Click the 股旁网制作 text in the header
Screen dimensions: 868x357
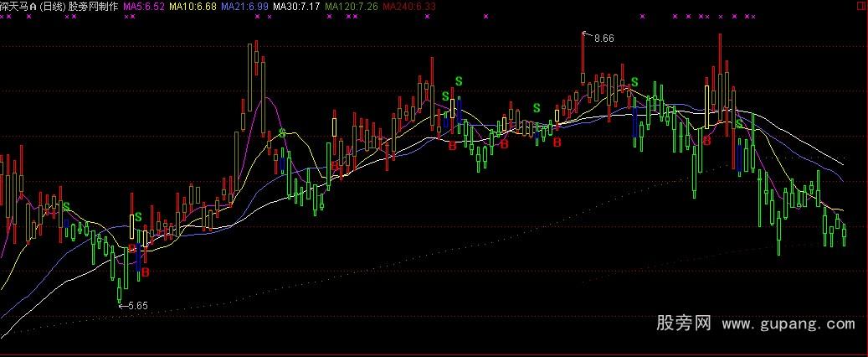pos(95,7)
